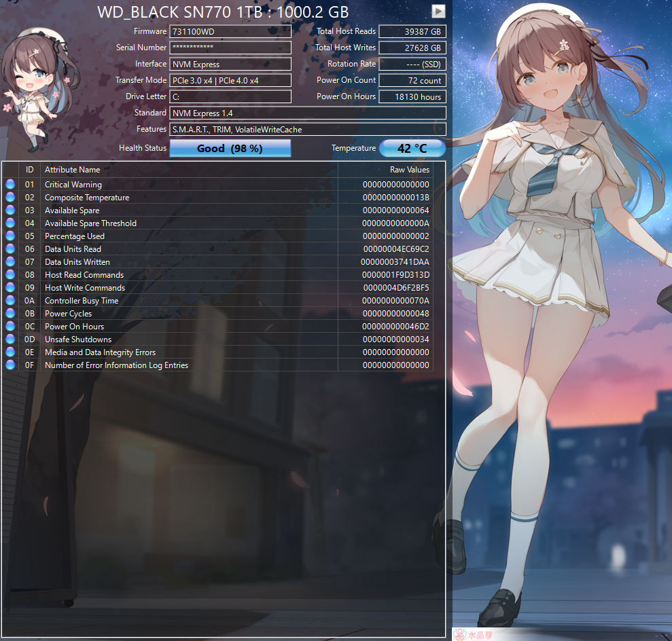Click the Host Read Commands status orb

point(10,274)
